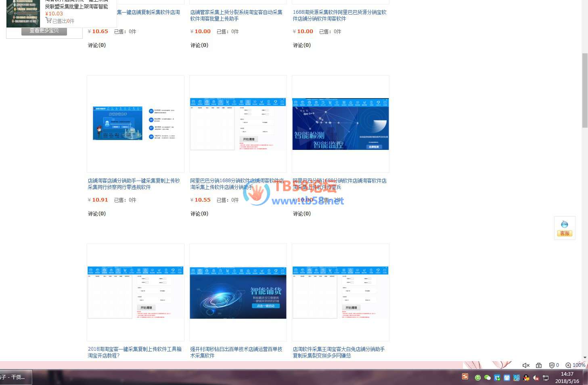
Task: Open the green 360 browser tray icon
Action: 478,378
